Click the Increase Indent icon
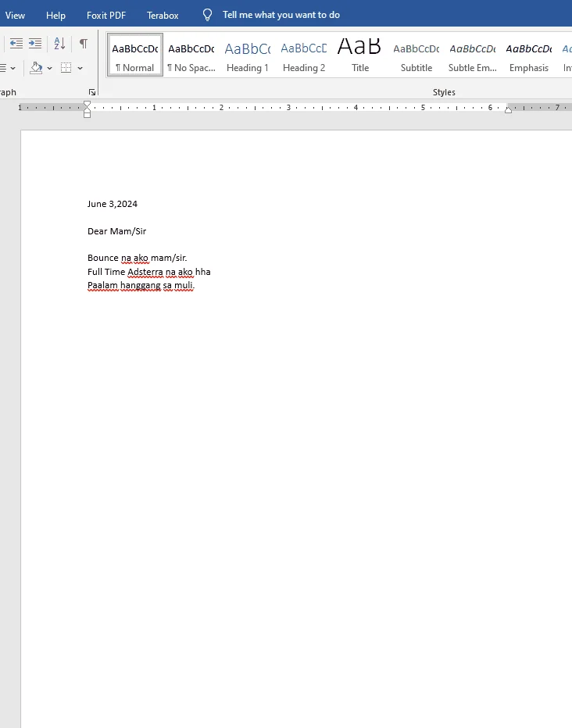Screen dimensions: 572x728 (35, 44)
